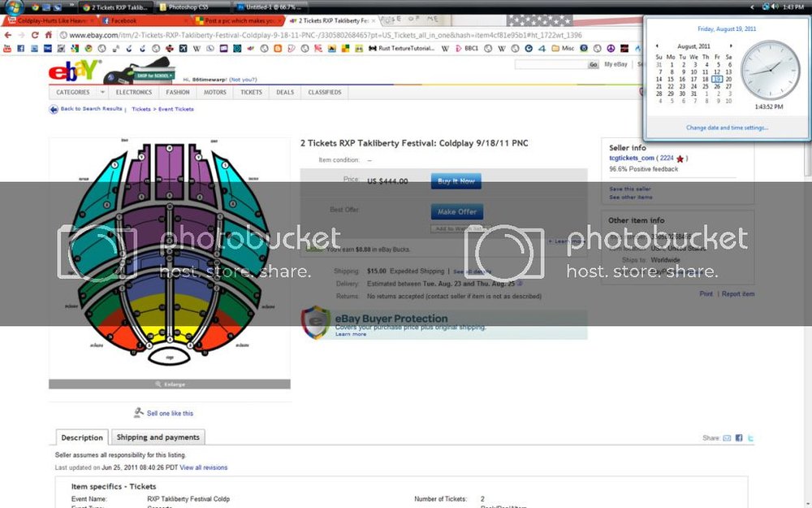Close the 2 Tickets RXP Takliberty tab

373,21
